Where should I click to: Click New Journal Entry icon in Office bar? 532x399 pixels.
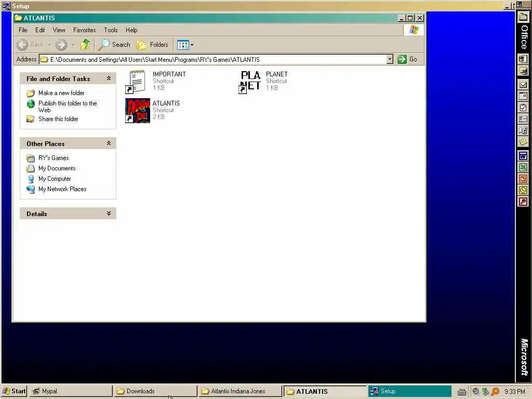[x=523, y=130]
